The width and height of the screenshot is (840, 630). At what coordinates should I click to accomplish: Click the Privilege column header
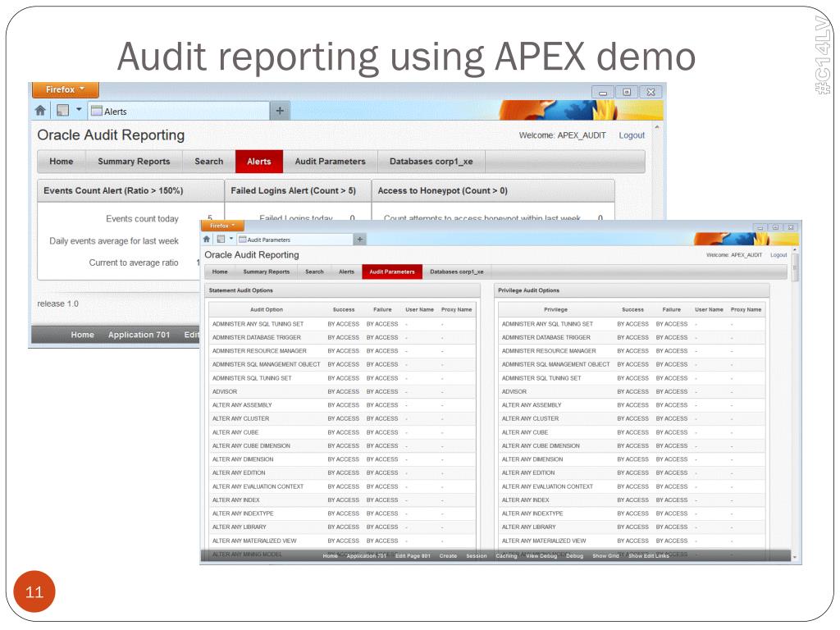point(555,309)
